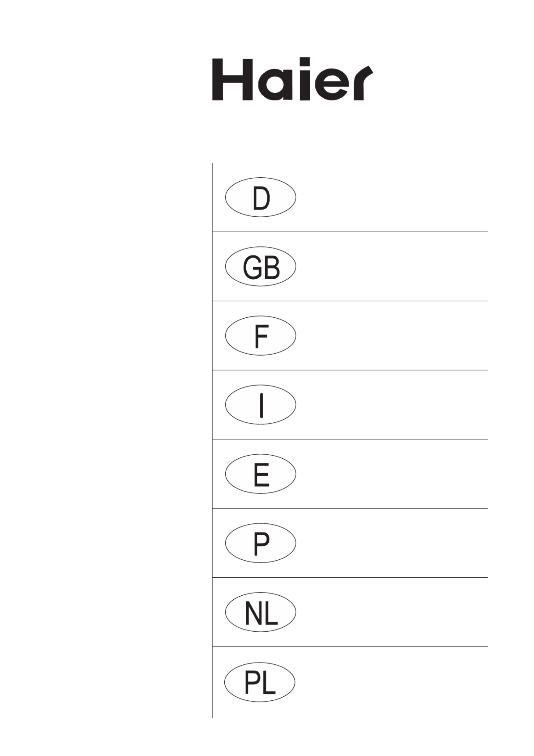Click the letter r in Haier logo
The height and width of the screenshot is (756, 534).
pyautogui.click(x=363, y=83)
